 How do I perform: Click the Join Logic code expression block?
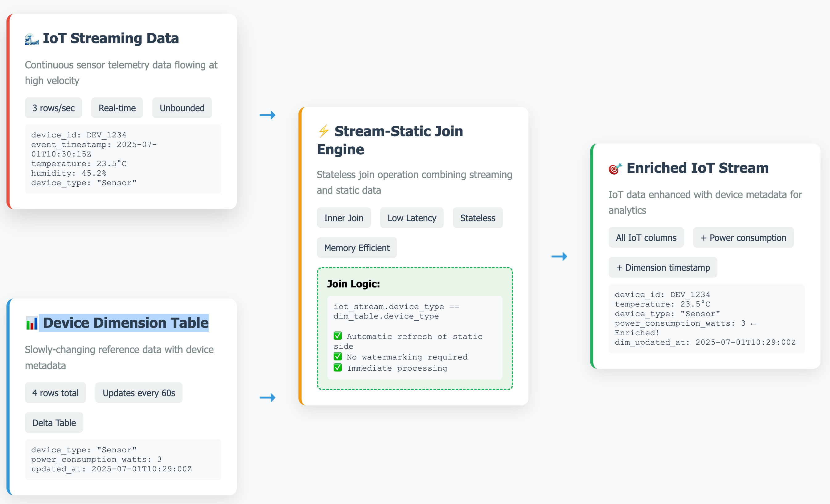(396, 311)
